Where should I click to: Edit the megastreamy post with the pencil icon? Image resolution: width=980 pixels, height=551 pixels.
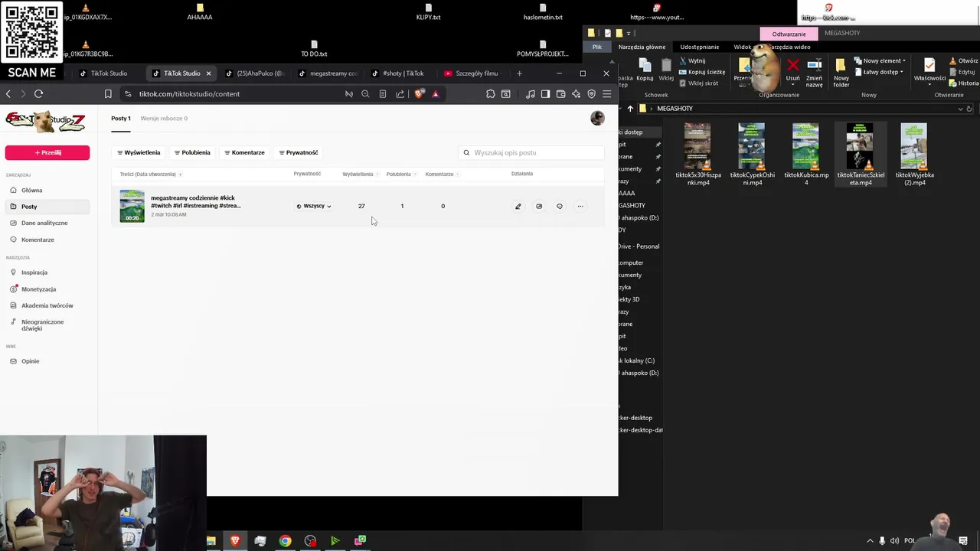[518, 206]
